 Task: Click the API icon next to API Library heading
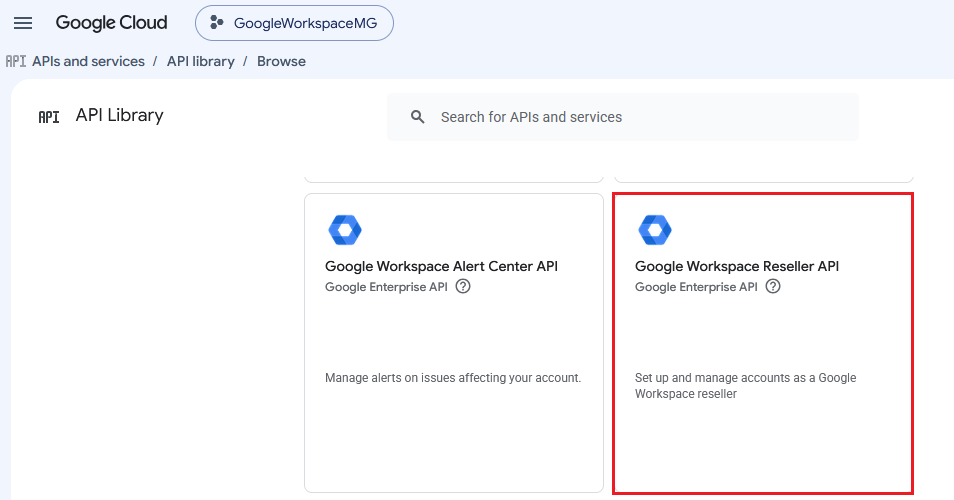[x=49, y=117]
